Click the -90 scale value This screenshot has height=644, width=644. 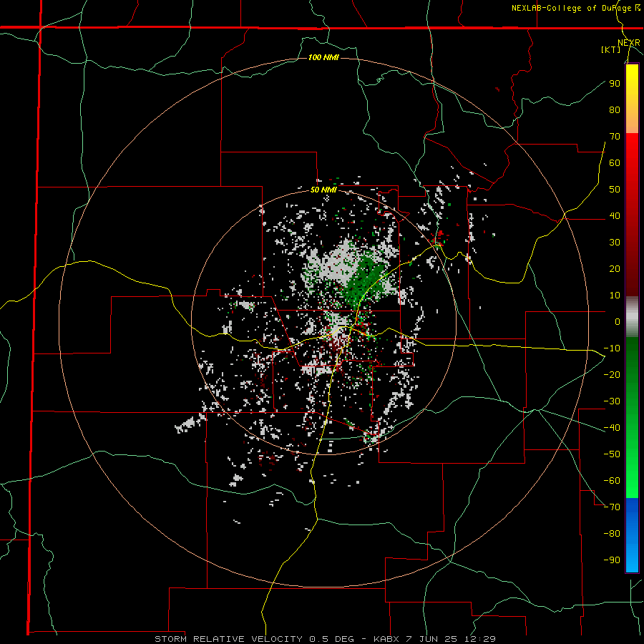[612, 560]
